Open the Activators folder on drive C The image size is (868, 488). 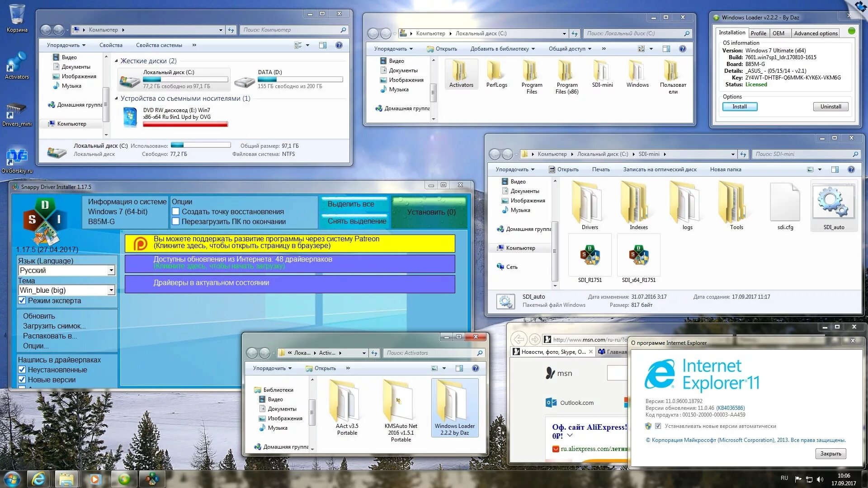click(461, 73)
